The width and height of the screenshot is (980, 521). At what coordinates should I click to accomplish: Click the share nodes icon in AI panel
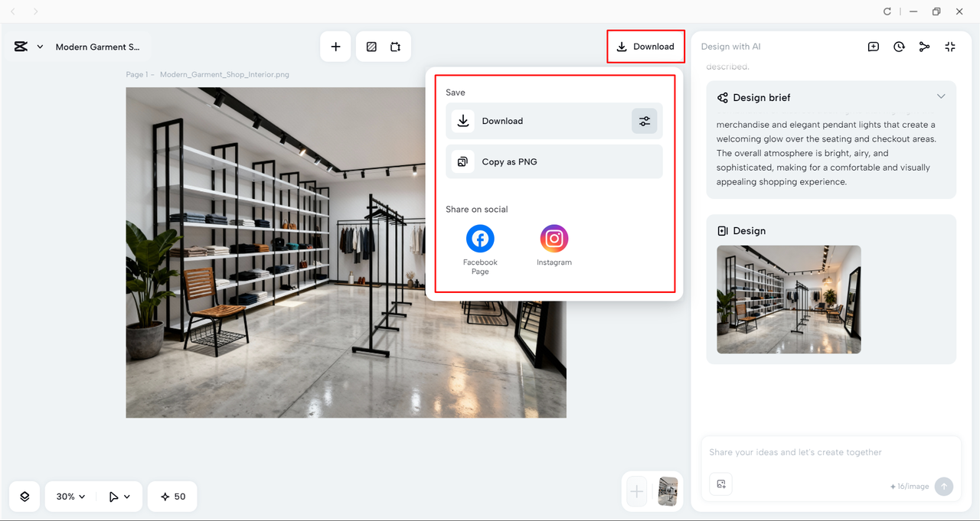pos(924,47)
